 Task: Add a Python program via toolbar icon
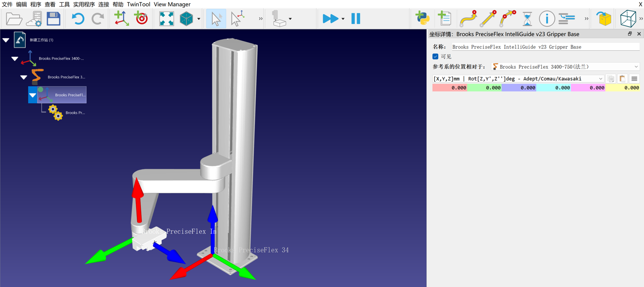pyautogui.click(x=422, y=19)
